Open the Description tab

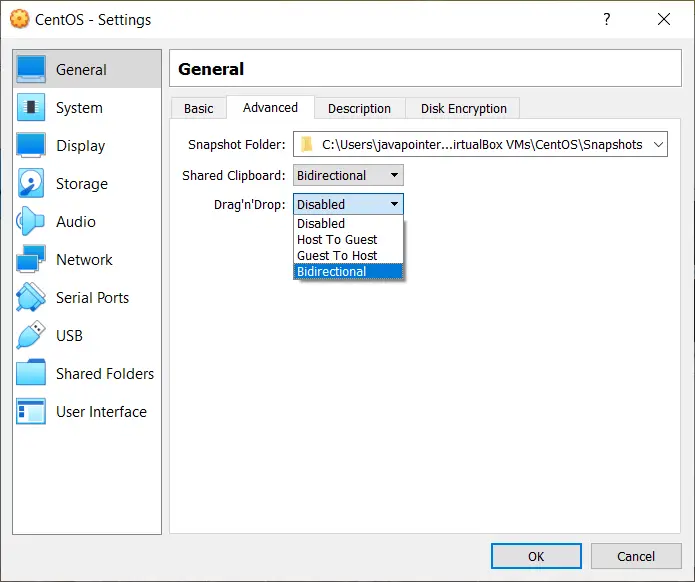point(359,109)
